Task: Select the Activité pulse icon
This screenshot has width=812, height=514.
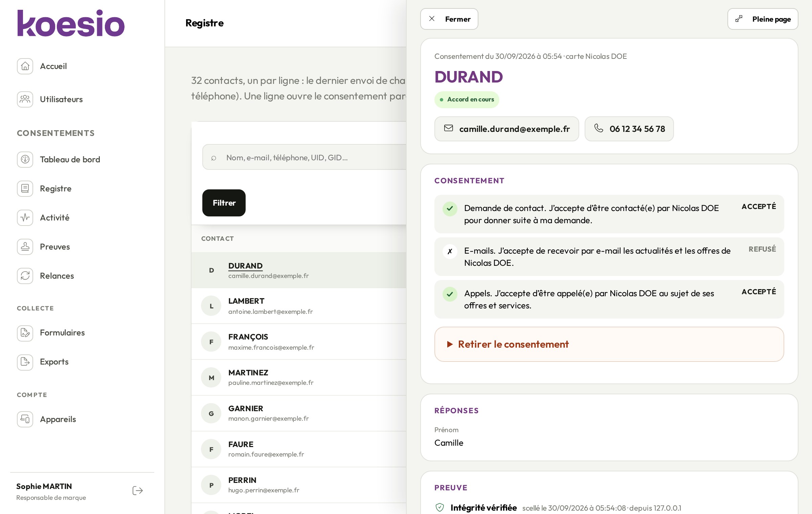Action: coord(25,218)
